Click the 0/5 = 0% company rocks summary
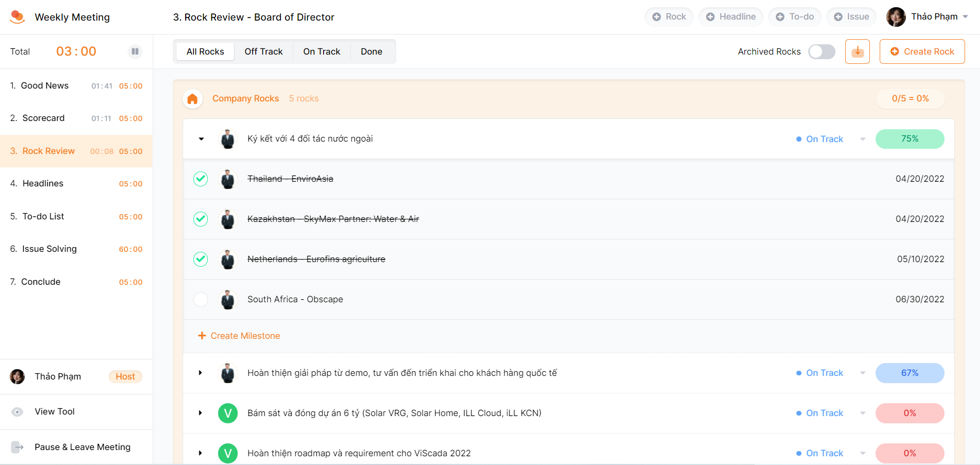This screenshot has height=465, width=980. (x=911, y=98)
